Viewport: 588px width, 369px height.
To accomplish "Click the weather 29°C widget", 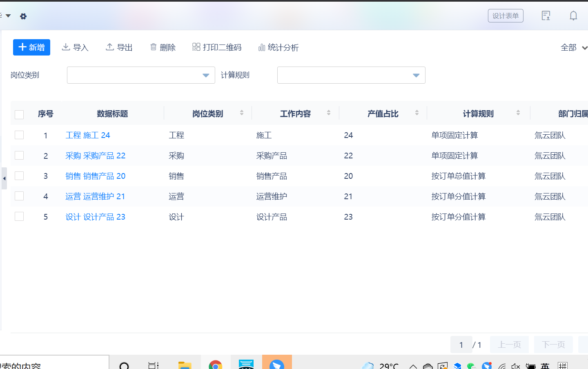I will coord(381,365).
